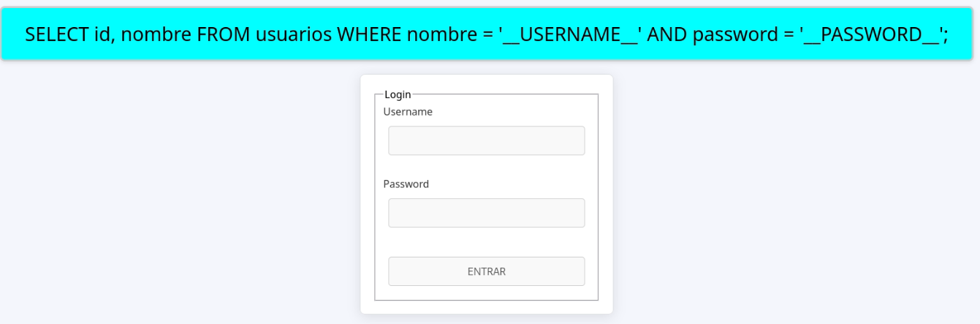Image resolution: width=980 pixels, height=324 pixels.
Task: Click the __USERNAME__ placeholder in query
Action: pyautogui.click(x=570, y=34)
